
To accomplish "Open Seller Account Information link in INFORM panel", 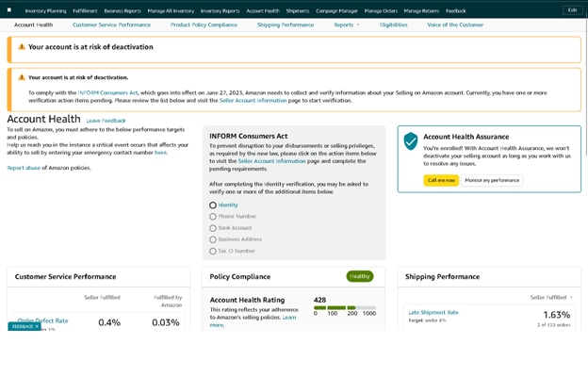I will 272,161.
